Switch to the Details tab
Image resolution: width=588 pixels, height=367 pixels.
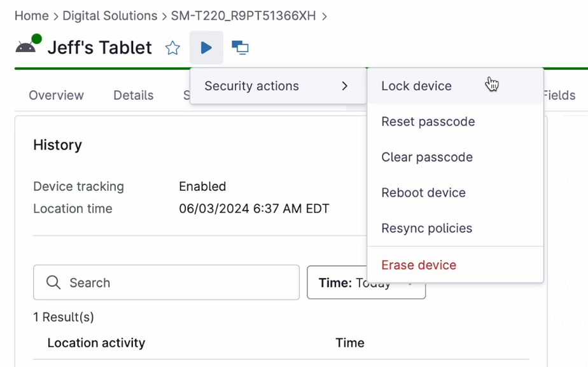134,95
